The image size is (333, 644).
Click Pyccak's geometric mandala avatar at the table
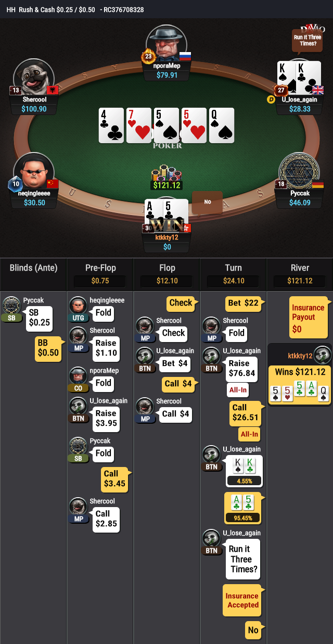coord(299,171)
